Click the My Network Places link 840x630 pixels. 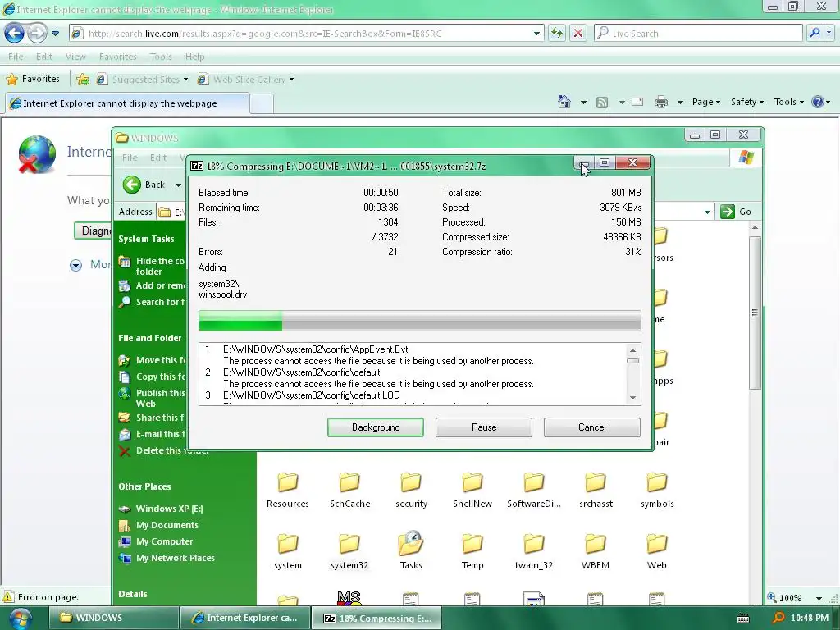tap(176, 558)
